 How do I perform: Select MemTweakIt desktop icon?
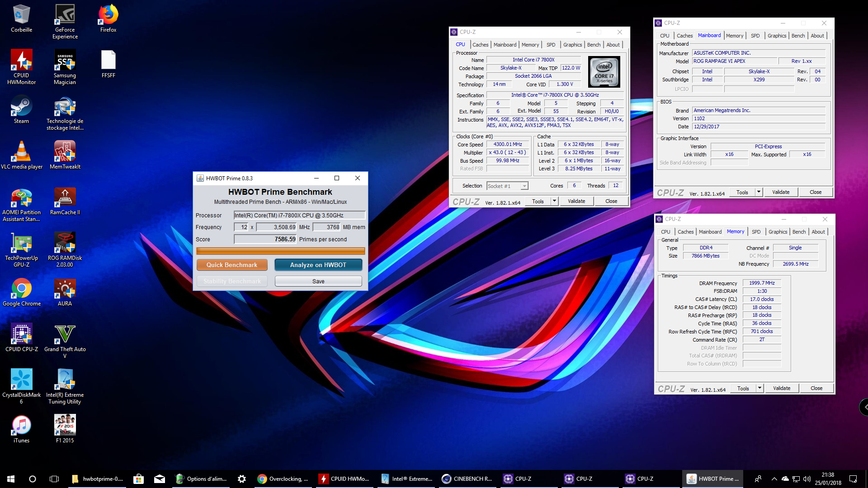(65, 155)
